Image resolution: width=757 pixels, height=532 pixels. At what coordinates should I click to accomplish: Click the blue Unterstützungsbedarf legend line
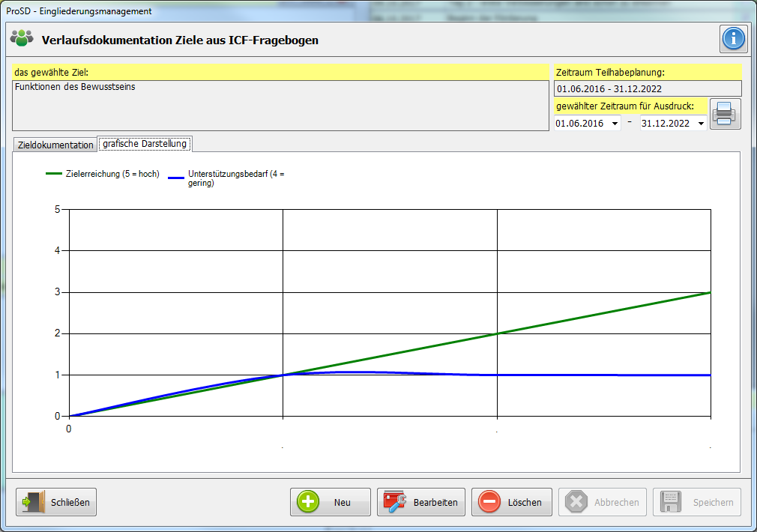point(177,178)
